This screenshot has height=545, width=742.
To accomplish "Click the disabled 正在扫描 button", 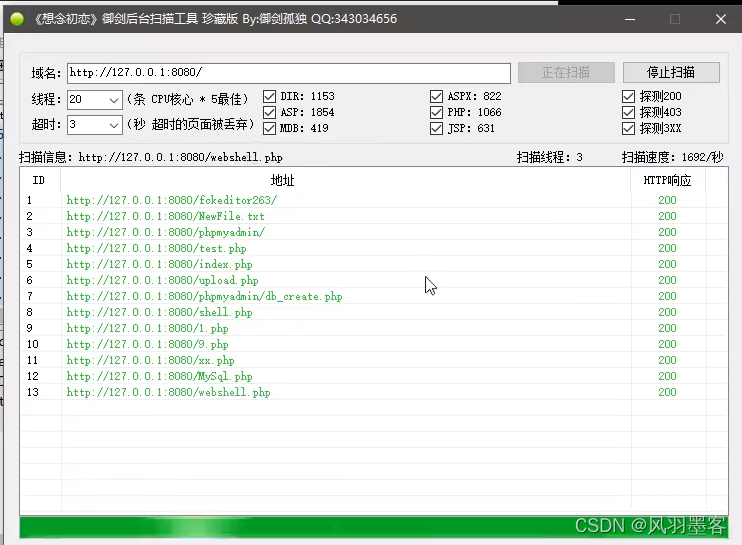I will (x=566, y=72).
